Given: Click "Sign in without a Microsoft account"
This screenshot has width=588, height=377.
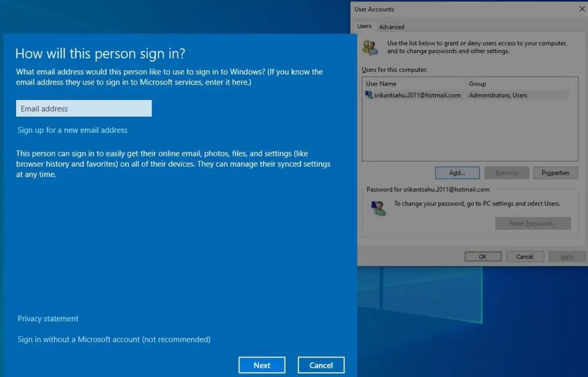Looking at the screenshot, I should click(x=114, y=339).
